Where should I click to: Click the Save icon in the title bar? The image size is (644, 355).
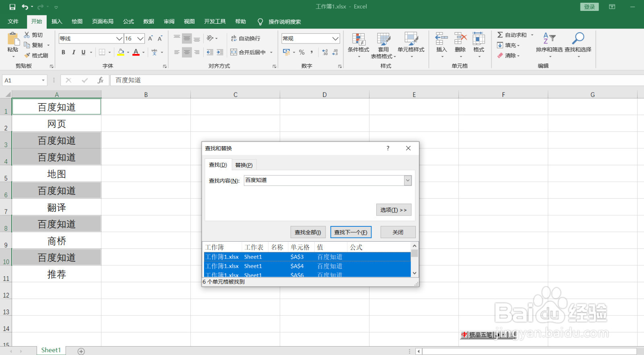coord(12,7)
